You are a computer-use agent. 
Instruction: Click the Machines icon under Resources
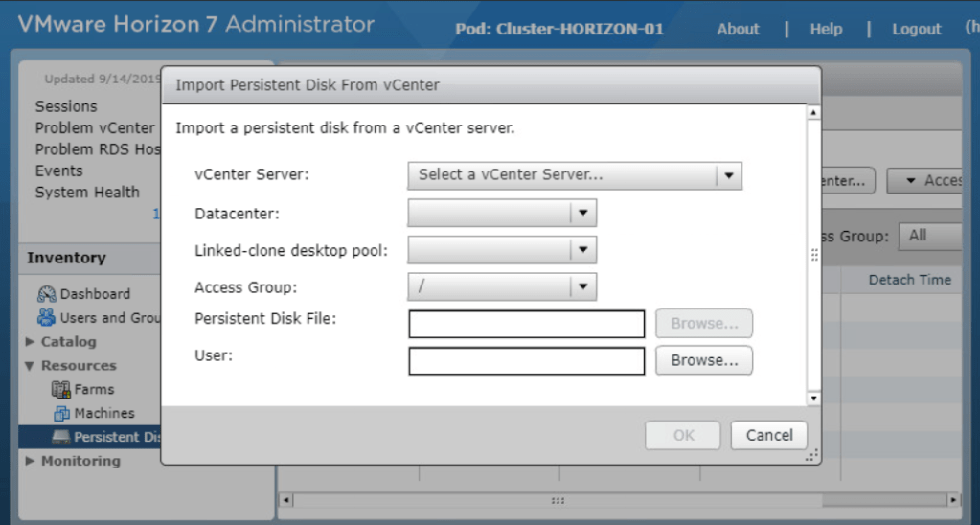pyautogui.click(x=61, y=414)
